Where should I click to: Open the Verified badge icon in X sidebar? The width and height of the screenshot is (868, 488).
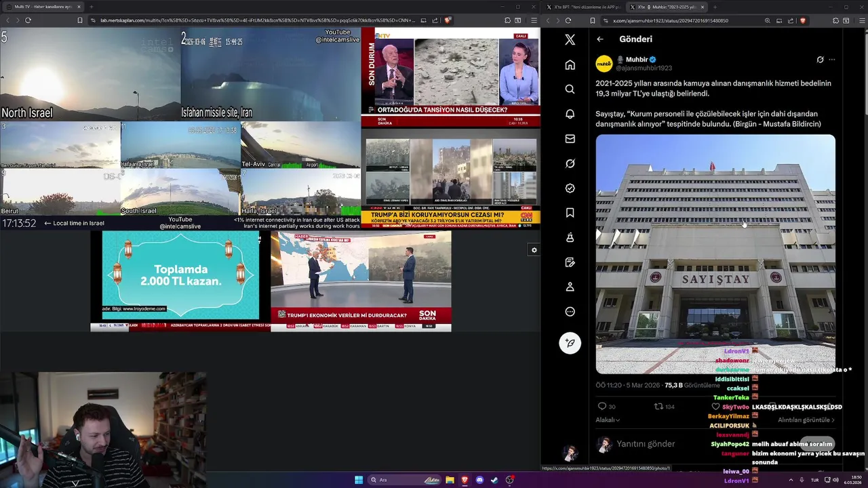tap(570, 188)
